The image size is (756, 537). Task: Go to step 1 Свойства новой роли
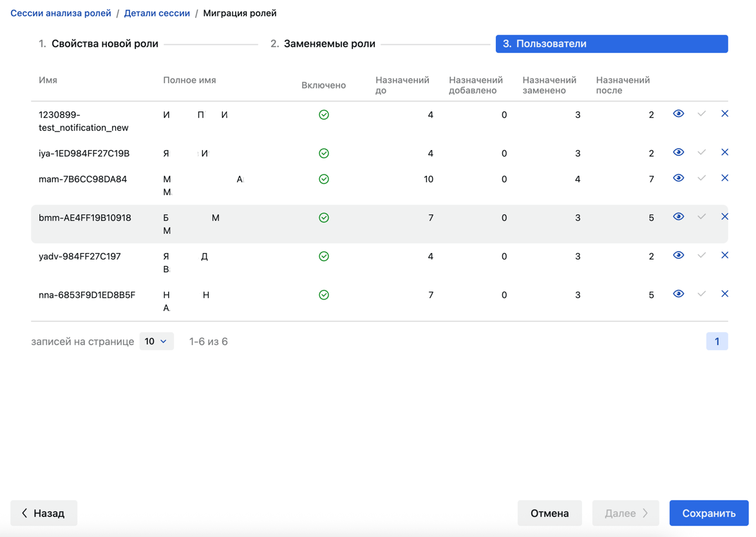(x=99, y=44)
